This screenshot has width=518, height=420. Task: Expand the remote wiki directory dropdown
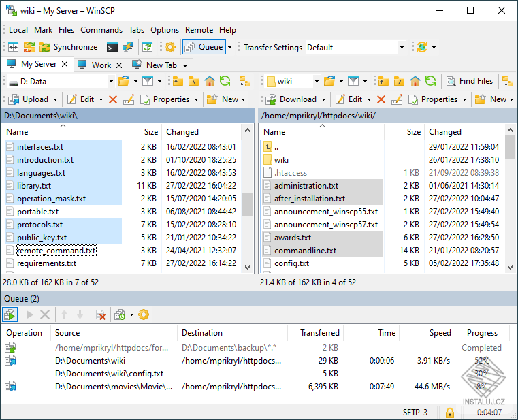click(317, 82)
